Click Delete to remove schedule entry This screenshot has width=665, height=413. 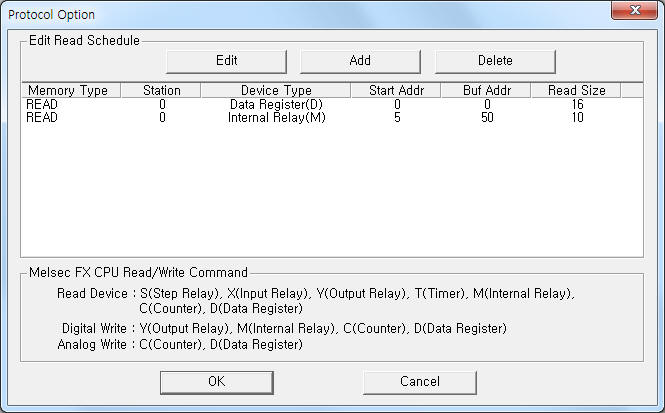pyautogui.click(x=494, y=61)
